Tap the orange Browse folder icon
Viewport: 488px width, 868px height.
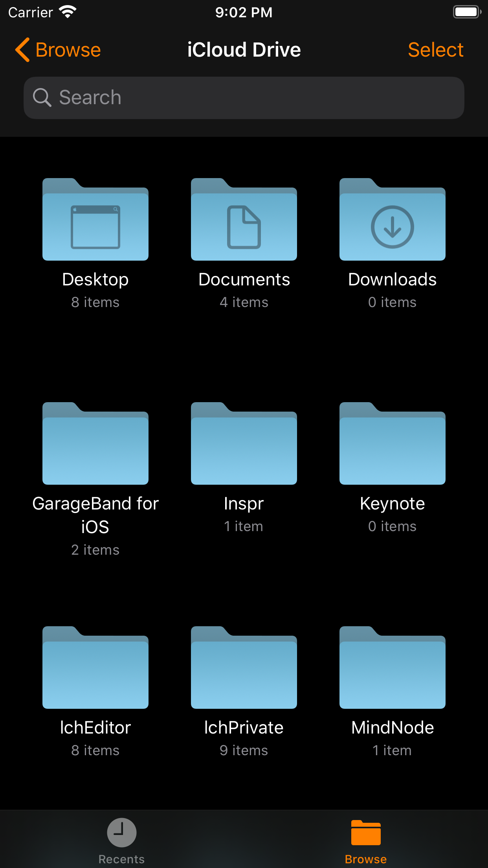tap(366, 832)
